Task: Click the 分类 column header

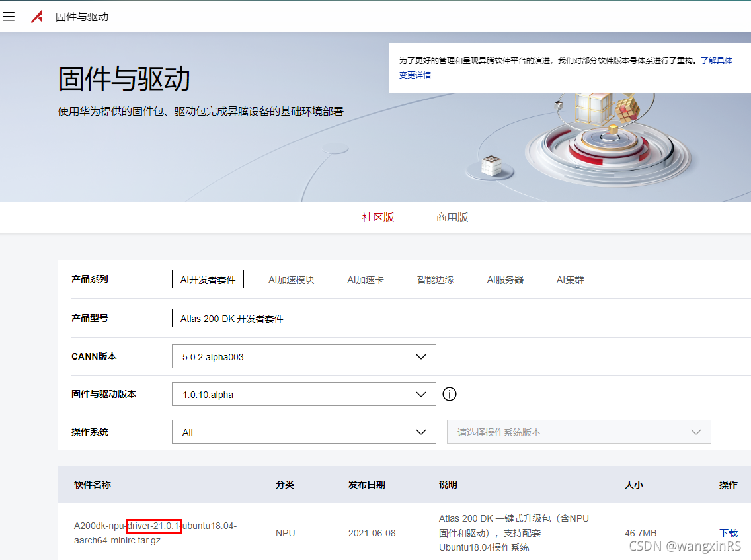Action: [284, 485]
